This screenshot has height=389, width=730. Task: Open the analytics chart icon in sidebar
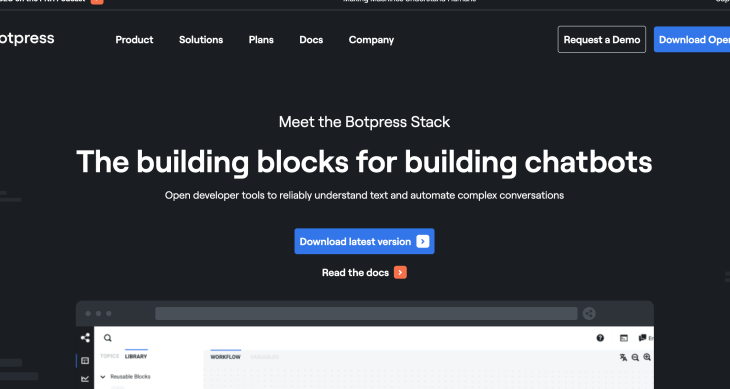(x=85, y=379)
